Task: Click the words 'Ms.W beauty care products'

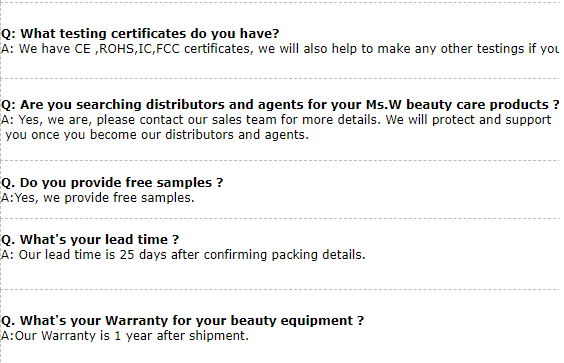Action: coord(455,105)
